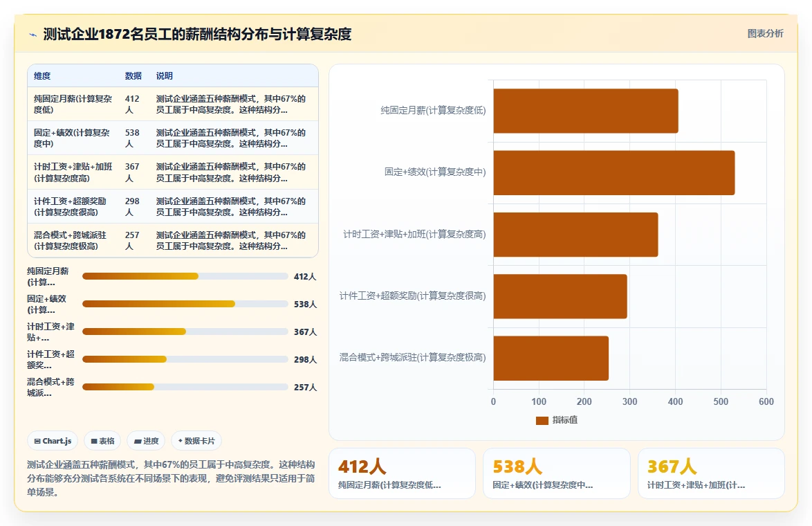Screen dimensions: 812x526
Task: Click the 计件工资+超 progress bar showing 298人
Action: (x=185, y=359)
